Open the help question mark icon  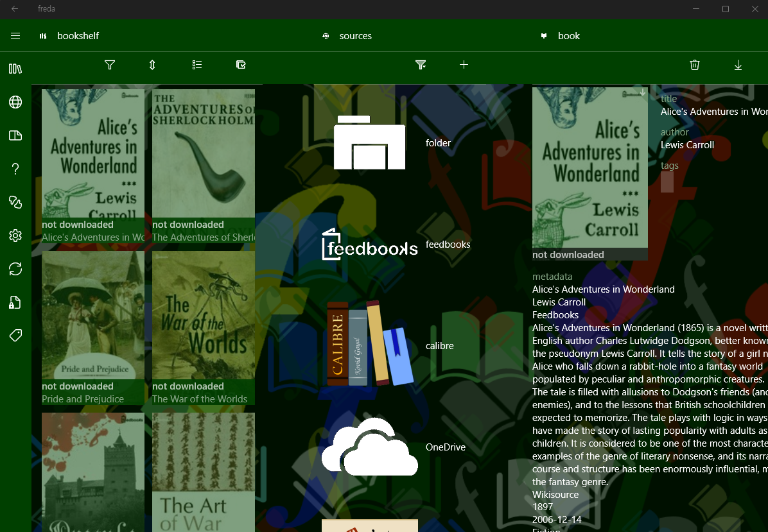click(x=15, y=169)
